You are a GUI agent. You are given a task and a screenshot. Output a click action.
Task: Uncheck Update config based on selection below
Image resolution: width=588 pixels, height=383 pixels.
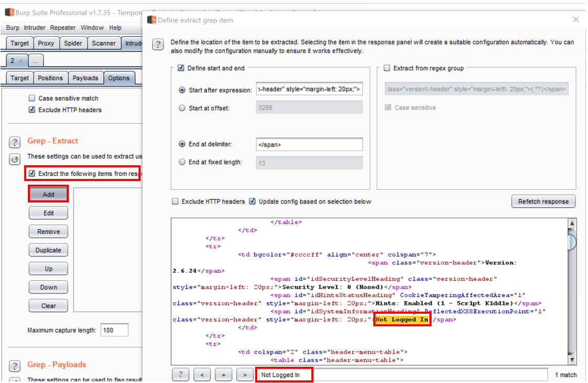[x=253, y=201]
